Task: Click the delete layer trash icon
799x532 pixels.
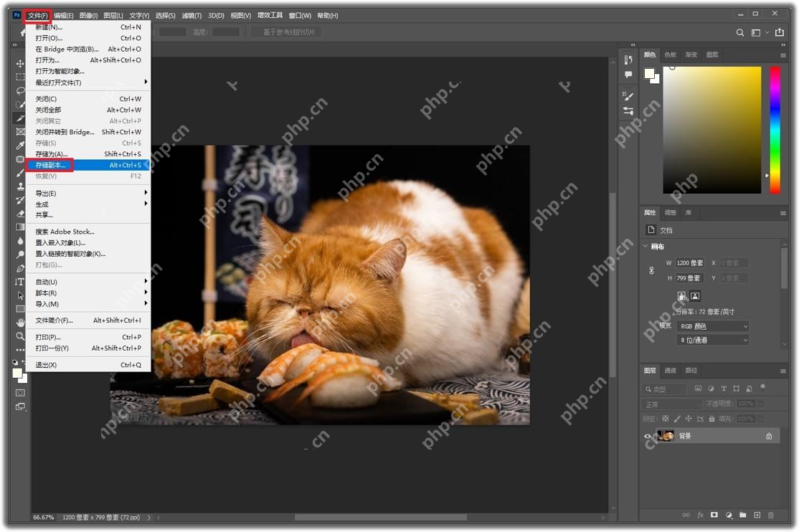Action: point(772,515)
